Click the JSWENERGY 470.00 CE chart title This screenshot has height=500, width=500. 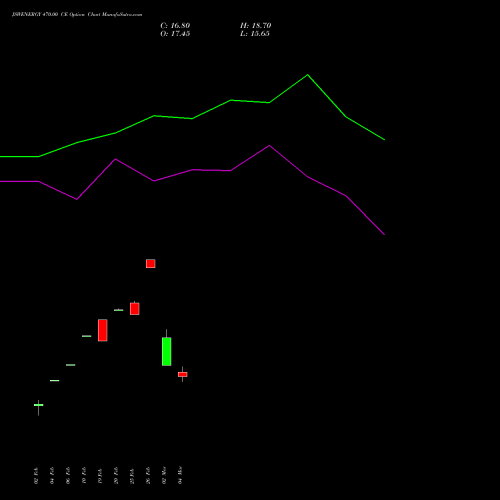77,15
